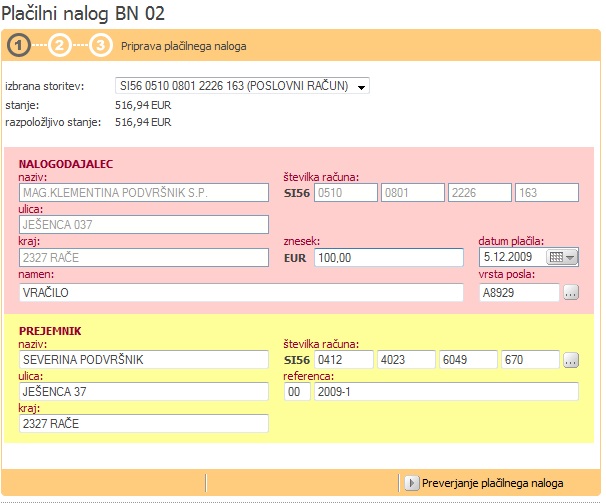
Task: Focus recipient account segment 4023
Action: tap(406, 360)
